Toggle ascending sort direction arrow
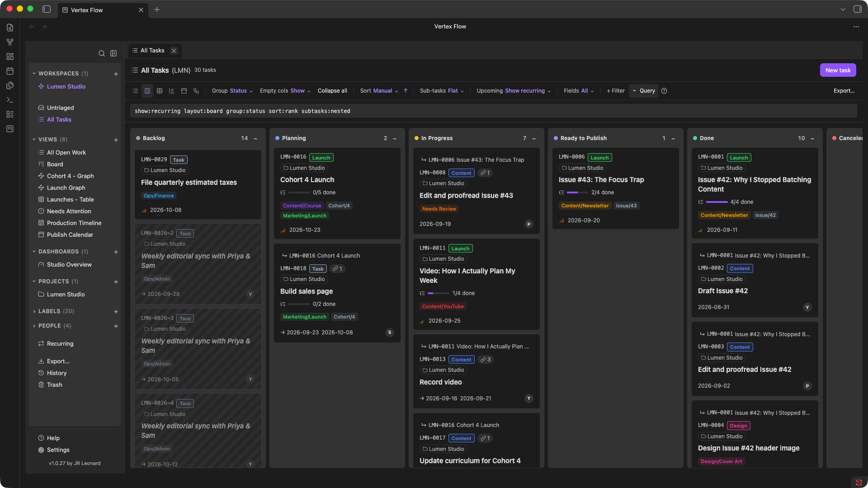Viewport: 868px width, 488px height. [406, 91]
